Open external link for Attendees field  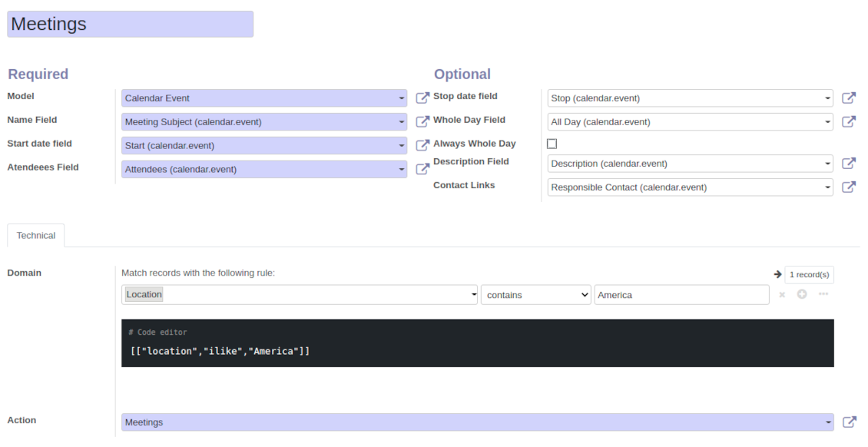click(x=422, y=169)
